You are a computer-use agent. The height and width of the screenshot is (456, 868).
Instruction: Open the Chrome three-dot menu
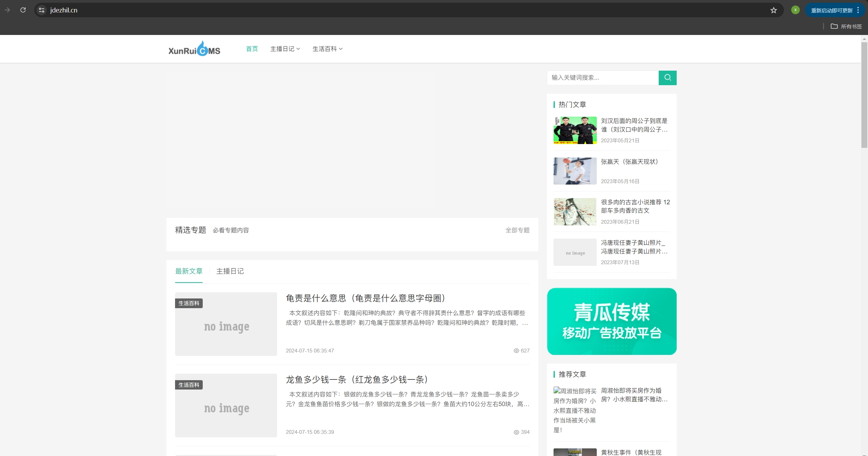pos(858,10)
